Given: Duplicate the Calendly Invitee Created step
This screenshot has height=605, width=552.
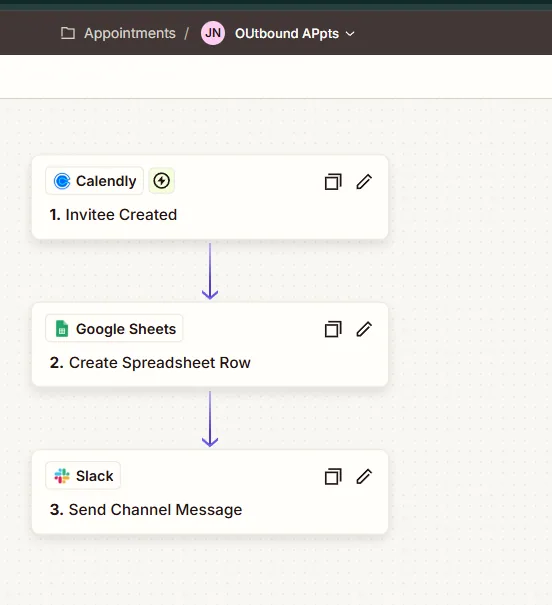Looking at the screenshot, I should tap(333, 182).
